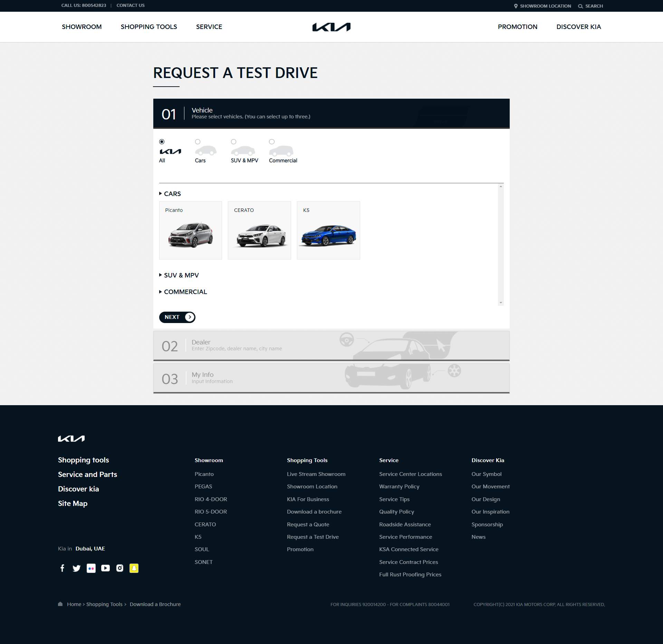Click footer KSA Connected Service link
The image size is (663, 644).
pyautogui.click(x=409, y=549)
